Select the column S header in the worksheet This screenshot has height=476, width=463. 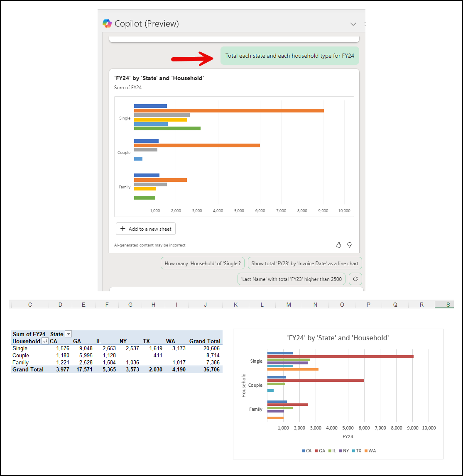click(448, 304)
